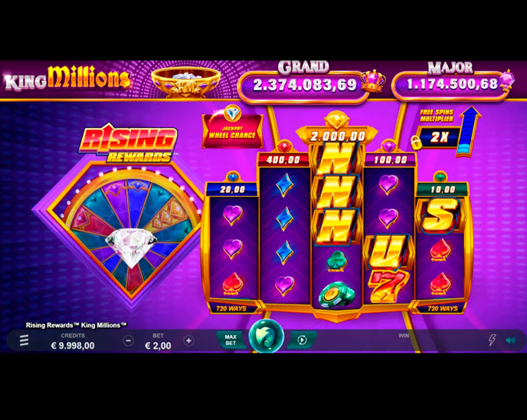This screenshot has width=527, height=420.
Task: Start autoplay with the circular play icon
Action: pyautogui.click(x=302, y=340)
